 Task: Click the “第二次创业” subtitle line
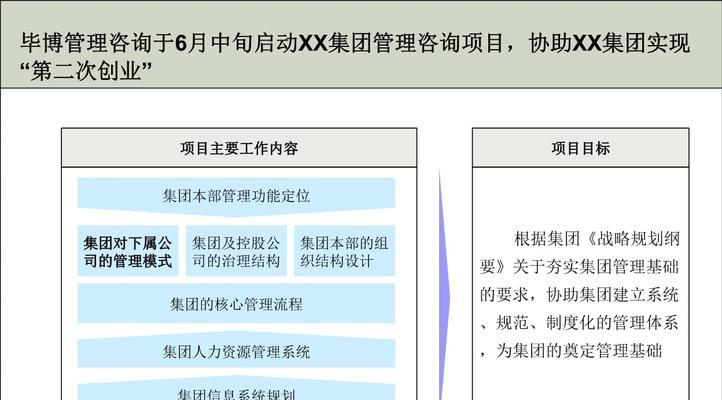pos(86,70)
